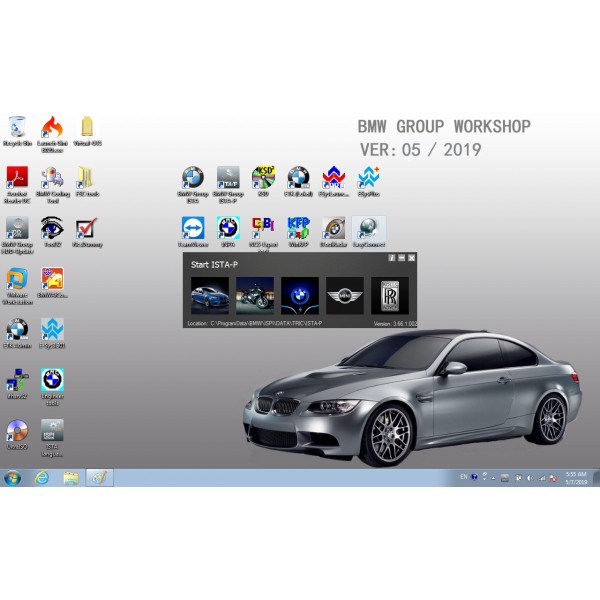This screenshot has width=600, height=600.
Task: Click the Show desktop strip at taskbar end
Action: [597, 478]
